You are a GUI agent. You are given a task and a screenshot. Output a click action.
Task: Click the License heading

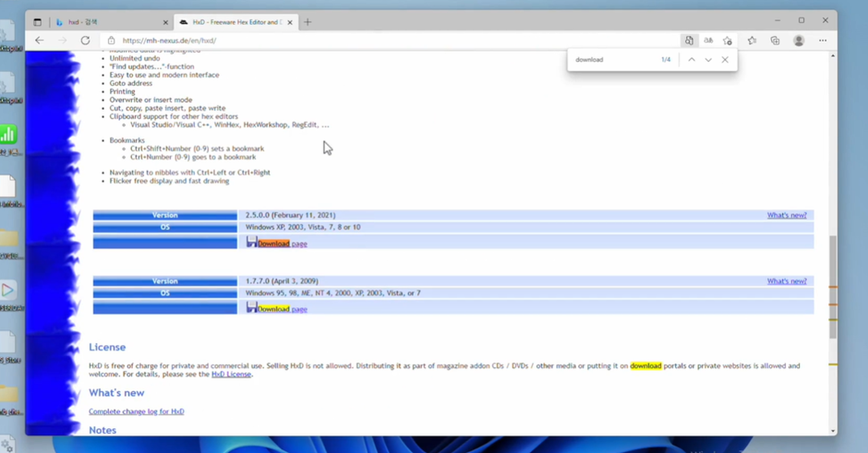(107, 347)
